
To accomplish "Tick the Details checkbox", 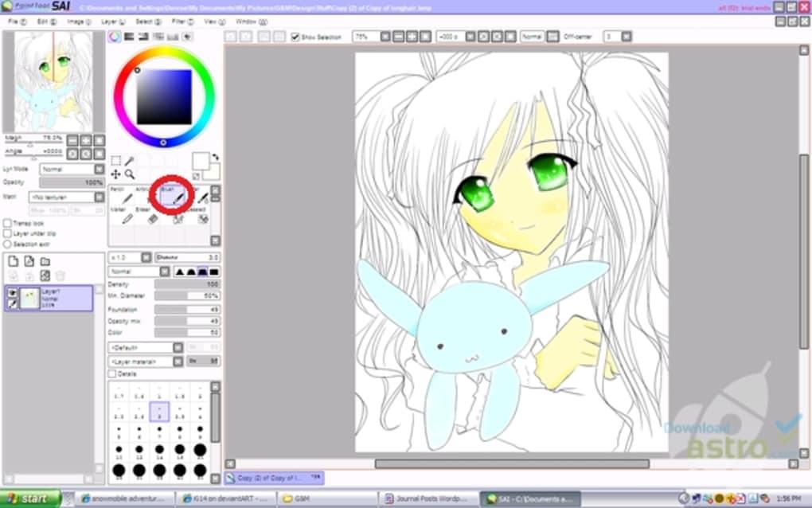I will (x=112, y=374).
